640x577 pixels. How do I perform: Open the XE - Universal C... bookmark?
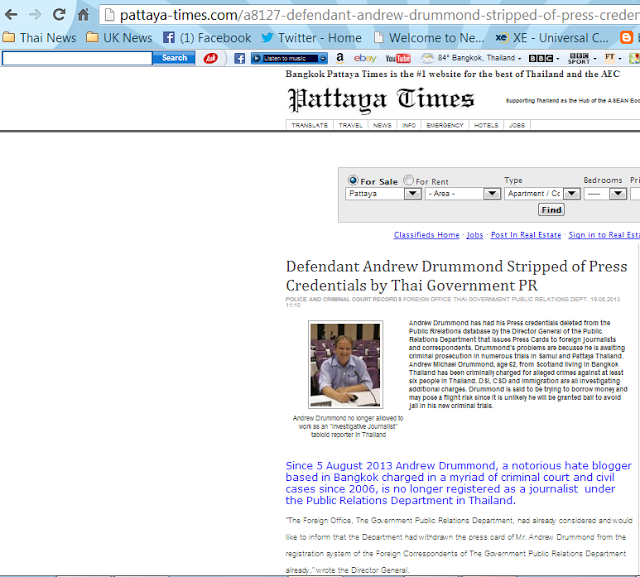click(x=552, y=38)
